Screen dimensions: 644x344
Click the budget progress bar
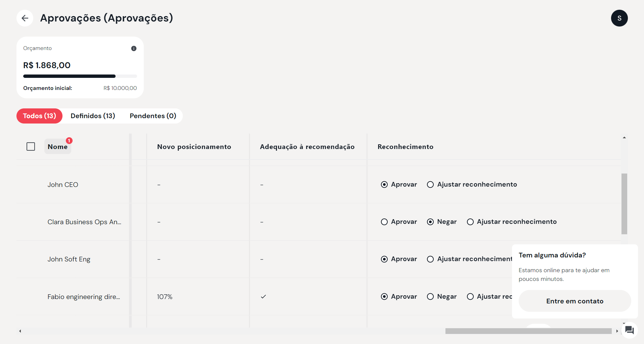click(x=80, y=76)
